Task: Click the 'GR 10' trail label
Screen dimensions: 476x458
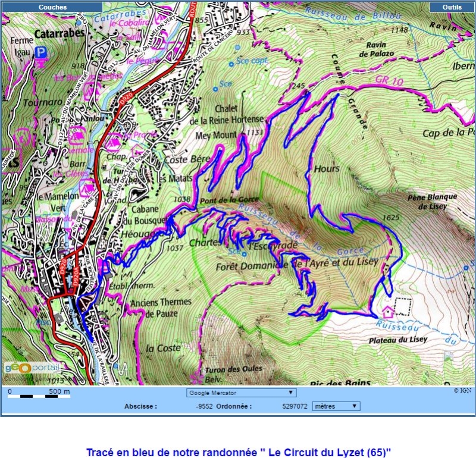Action: click(390, 80)
